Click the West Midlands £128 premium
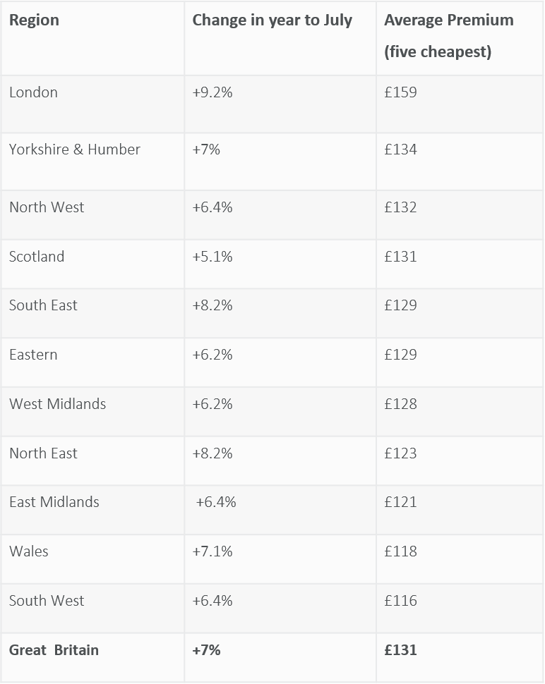Viewport: 545px width, 684px height. point(401,404)
